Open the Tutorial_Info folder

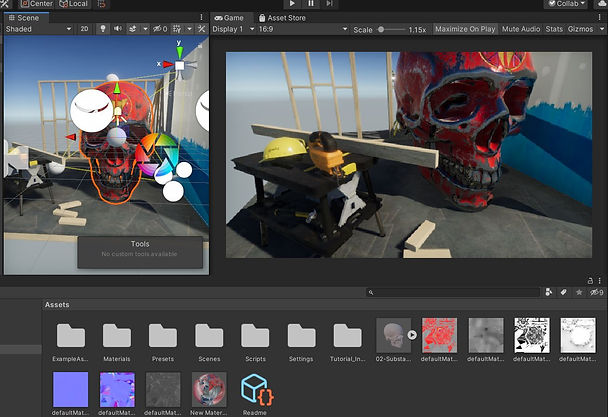(347, 341)
